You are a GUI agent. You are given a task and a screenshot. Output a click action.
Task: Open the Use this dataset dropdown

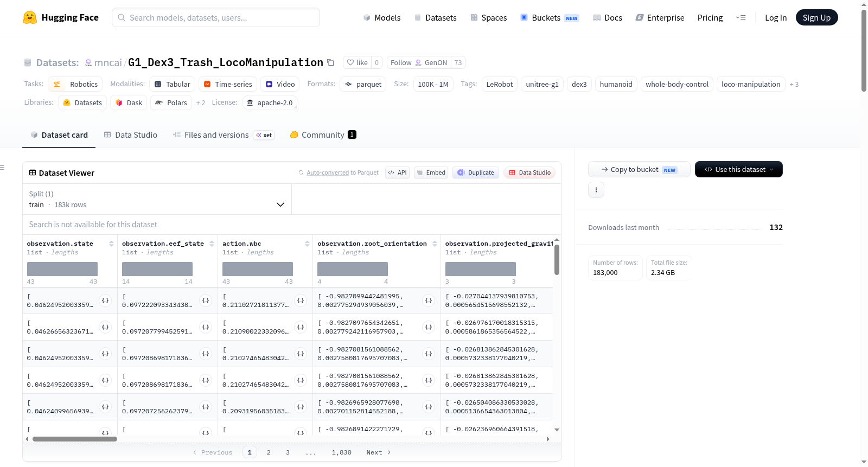739,169
